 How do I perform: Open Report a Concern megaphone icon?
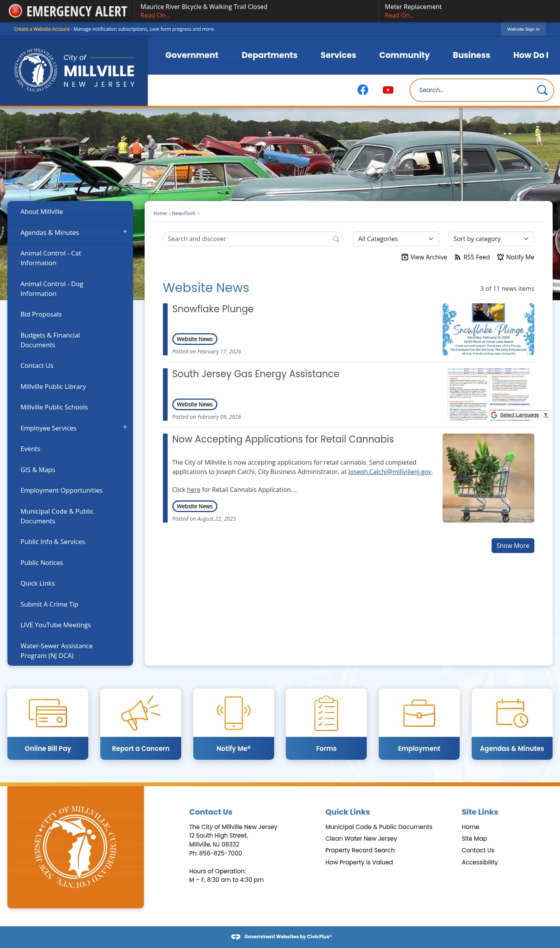tap(140, 713)
